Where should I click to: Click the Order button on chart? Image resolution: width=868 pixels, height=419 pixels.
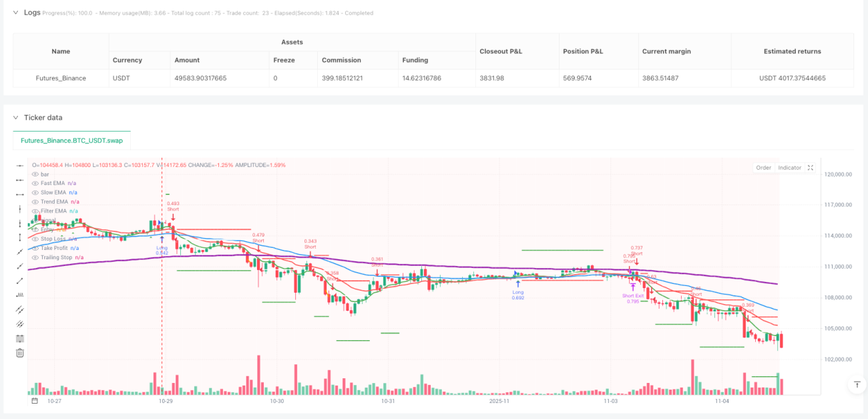(763, 168)
